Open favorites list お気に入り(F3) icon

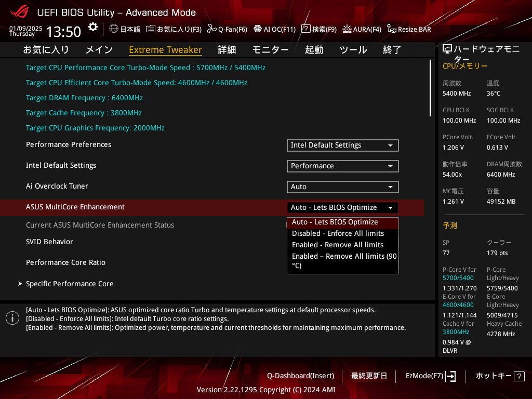pyautogui.click(x=151, y=29)
